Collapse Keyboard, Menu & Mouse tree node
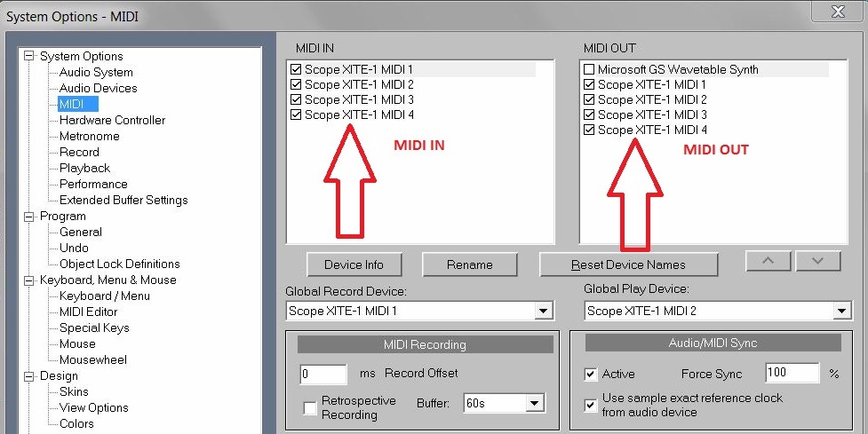868x434 pixels. coord(28,280)
